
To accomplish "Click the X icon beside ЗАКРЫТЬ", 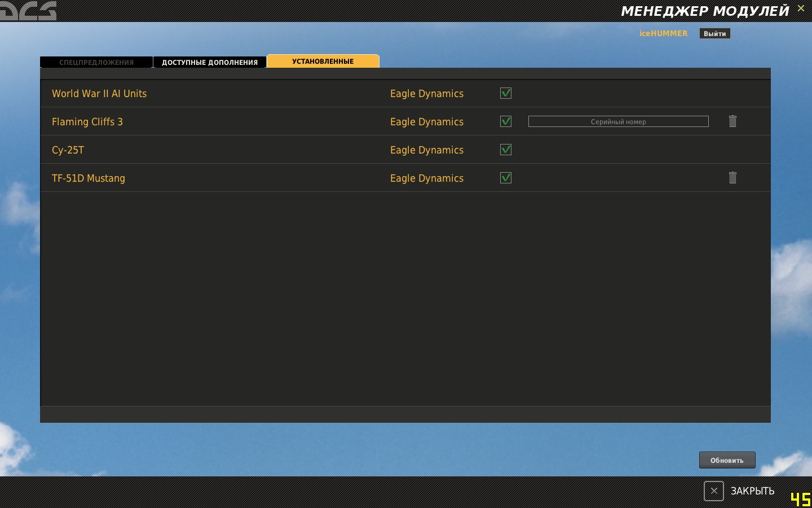I will coord(713,491).
